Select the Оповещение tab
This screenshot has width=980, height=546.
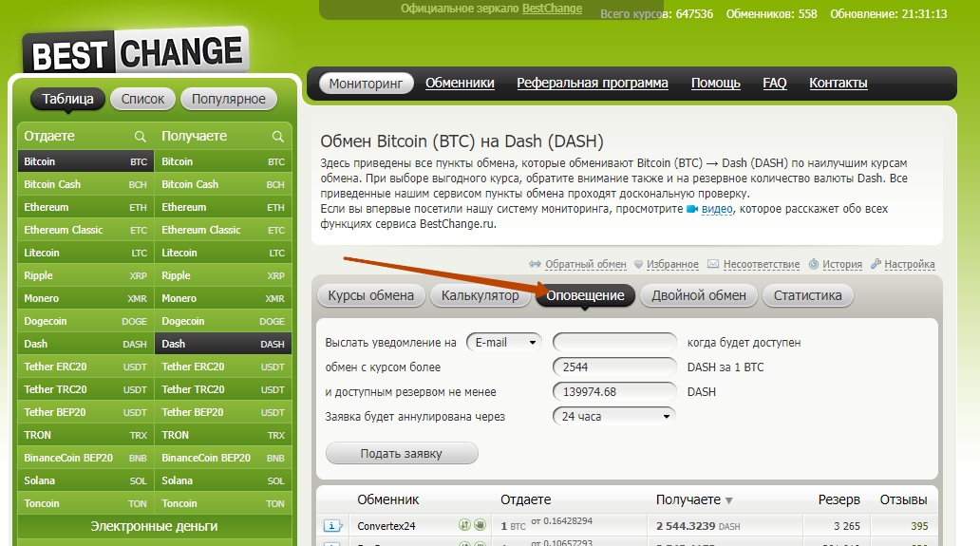coord(585,295)
